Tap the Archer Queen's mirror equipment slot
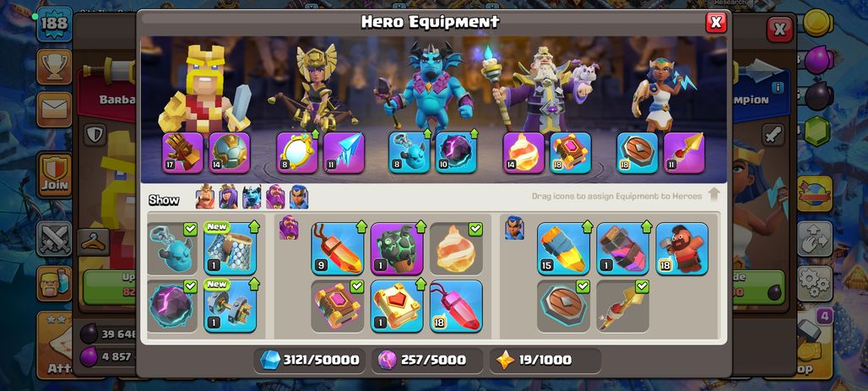 click(x=297, y=152)
